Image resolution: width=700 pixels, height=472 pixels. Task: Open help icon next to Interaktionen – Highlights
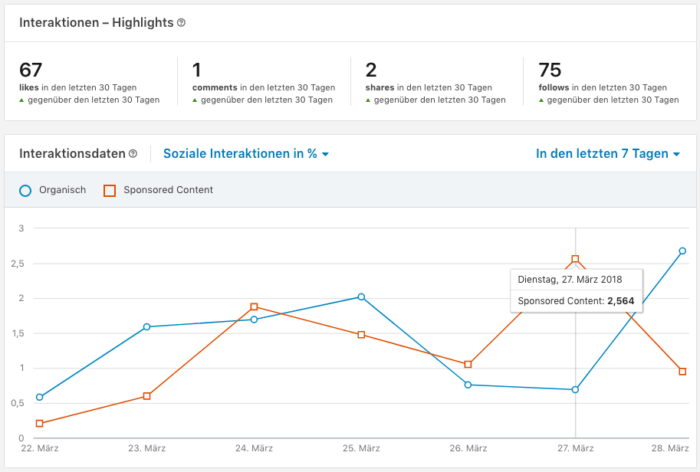(181, 22)
